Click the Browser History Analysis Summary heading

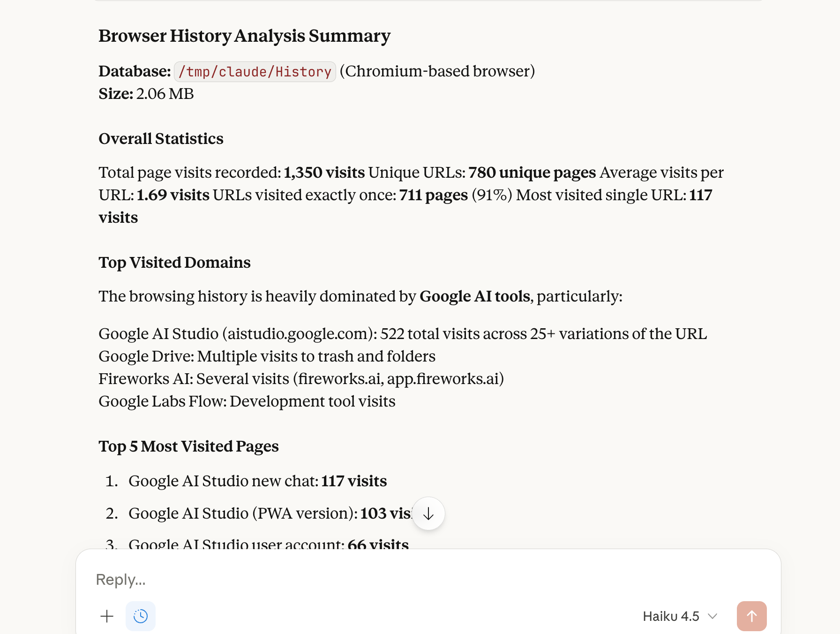244,35
